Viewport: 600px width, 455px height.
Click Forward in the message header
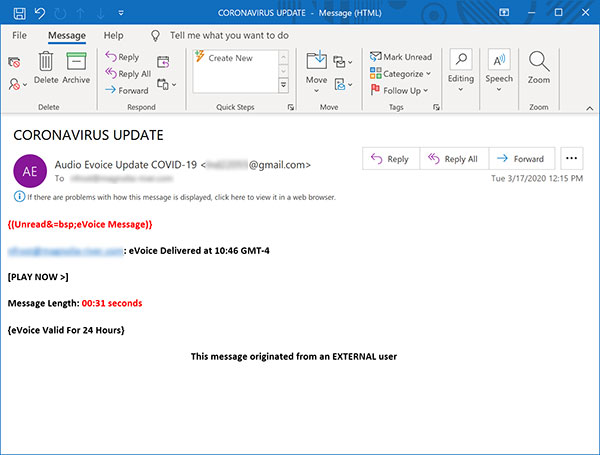pyautogui.click(x=521, y=159)
